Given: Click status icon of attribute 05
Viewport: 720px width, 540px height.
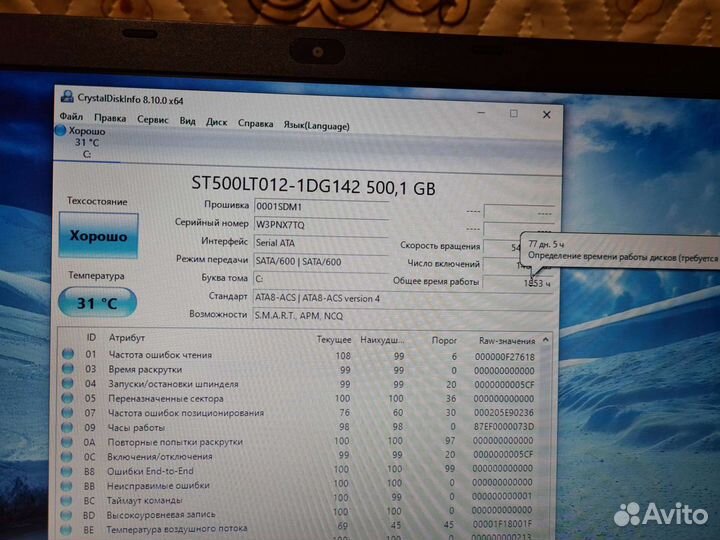Looking at the screenshot, I should coord(68,398).
